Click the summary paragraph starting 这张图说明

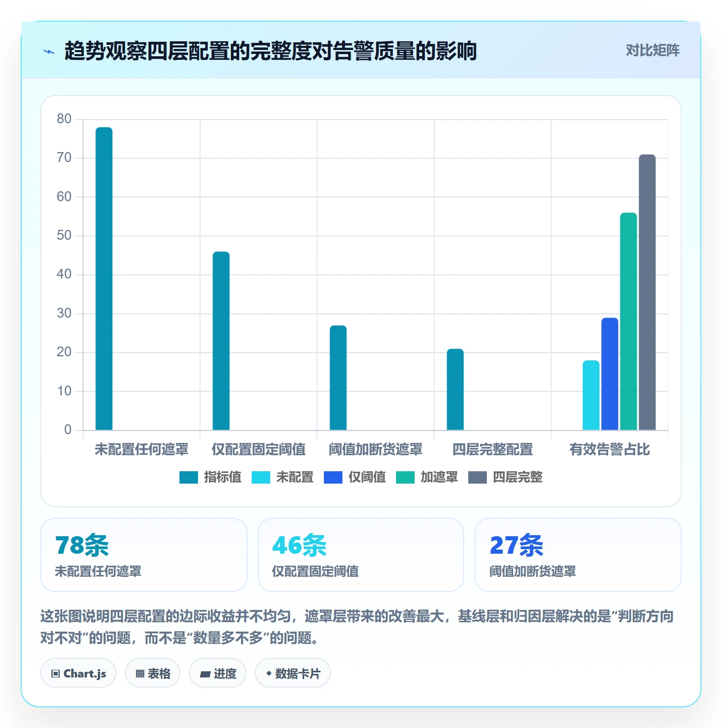[357, 627]
